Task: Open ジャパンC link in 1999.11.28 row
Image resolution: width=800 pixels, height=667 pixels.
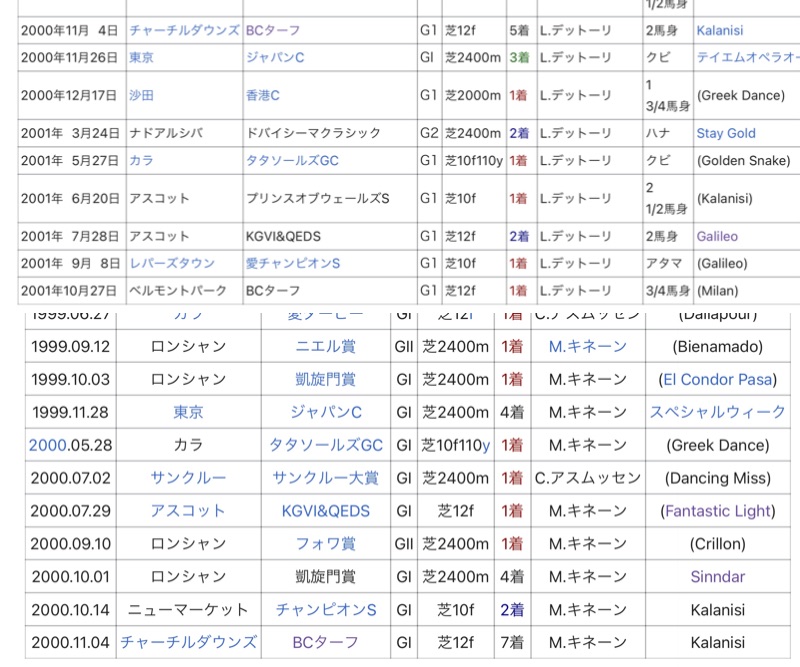Action: pos(326,412)
